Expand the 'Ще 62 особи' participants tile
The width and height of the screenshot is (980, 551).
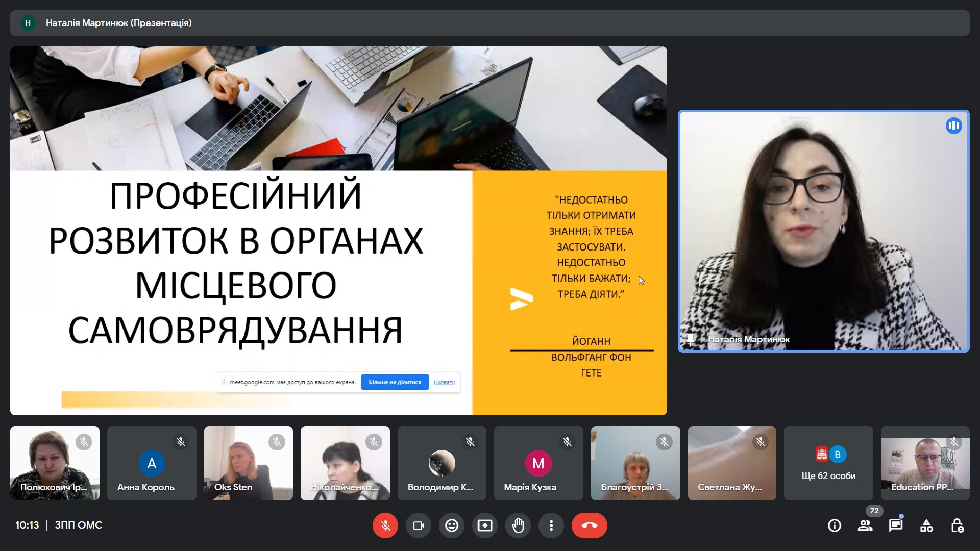click(828, 463)
